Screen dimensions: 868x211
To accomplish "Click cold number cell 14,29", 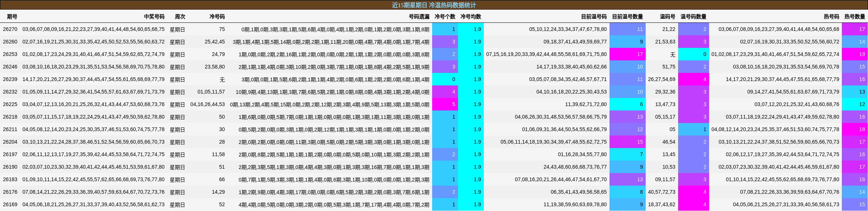I will (x=218, y=192).
